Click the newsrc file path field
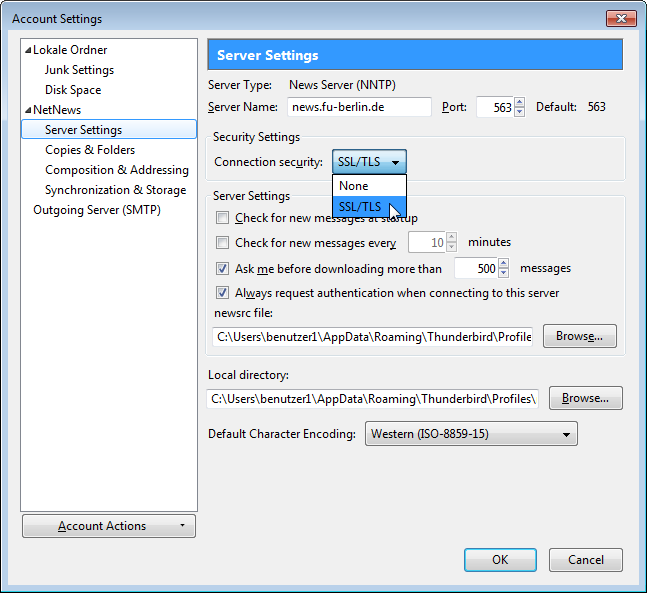This screenshot has width=647, height=593. click(373, 337)
